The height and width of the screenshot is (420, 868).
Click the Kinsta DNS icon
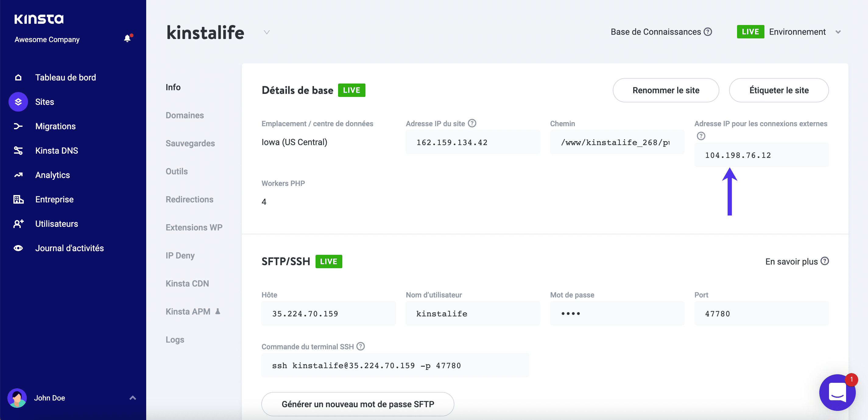[x=18, y=150]
